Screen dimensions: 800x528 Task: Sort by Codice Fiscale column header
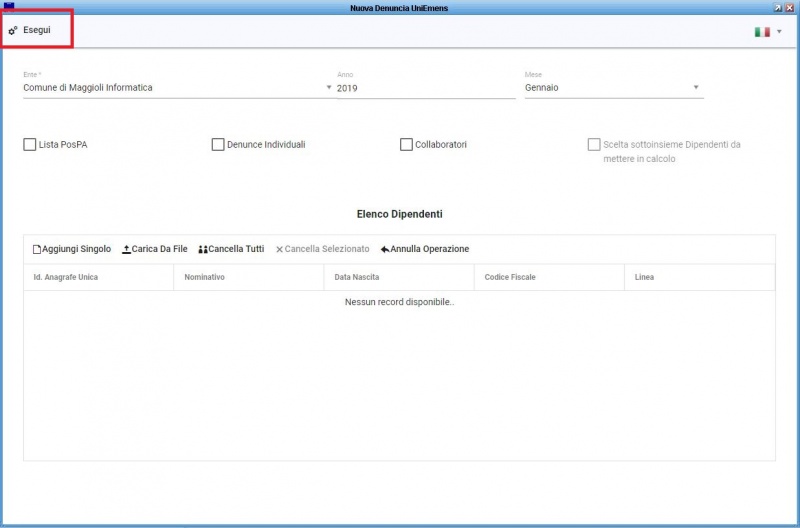pos(511,277)
